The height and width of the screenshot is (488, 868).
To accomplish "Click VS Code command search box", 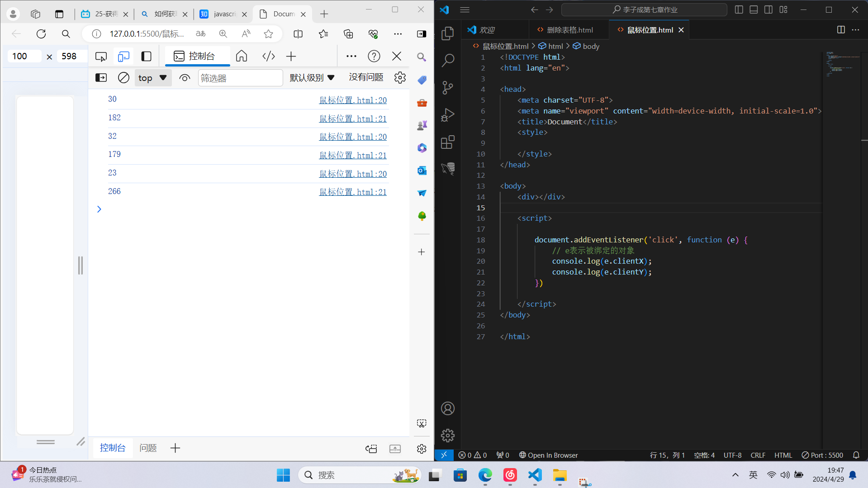I will [644, 9].
